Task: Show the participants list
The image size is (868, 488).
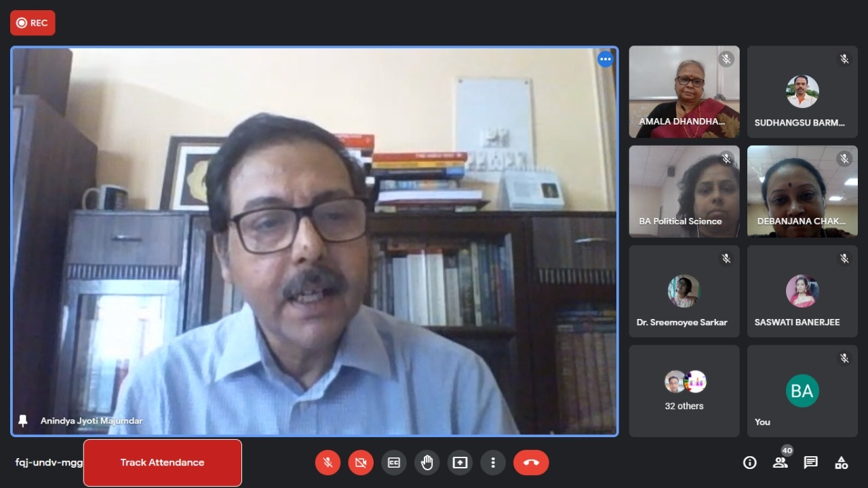Action: click(x=780, y=463)
